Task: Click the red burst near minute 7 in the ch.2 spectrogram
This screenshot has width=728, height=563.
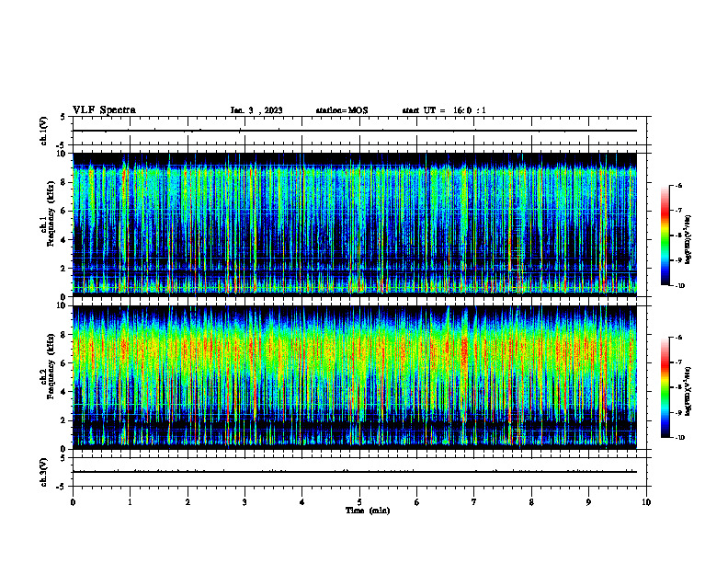Action: [464, 350]
